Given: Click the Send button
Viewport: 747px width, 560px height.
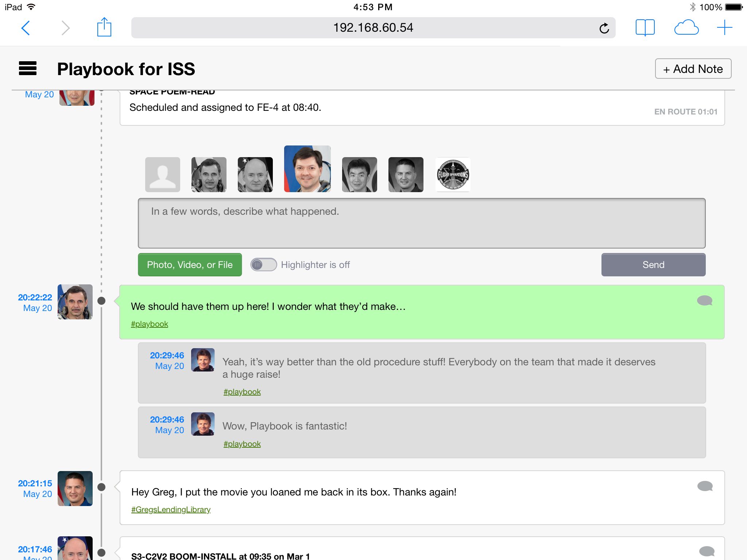Looking at the screenshot, I should click(x=653, y=265).
